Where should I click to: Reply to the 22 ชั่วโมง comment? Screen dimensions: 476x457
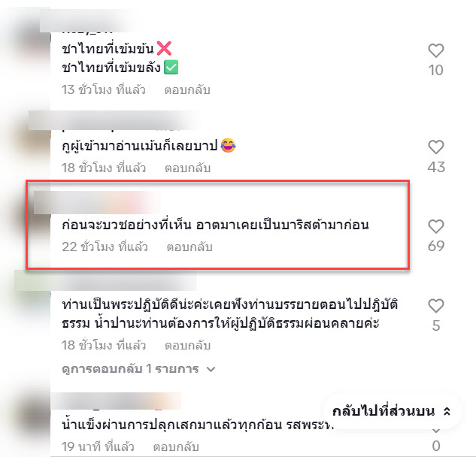click(189, 247)
